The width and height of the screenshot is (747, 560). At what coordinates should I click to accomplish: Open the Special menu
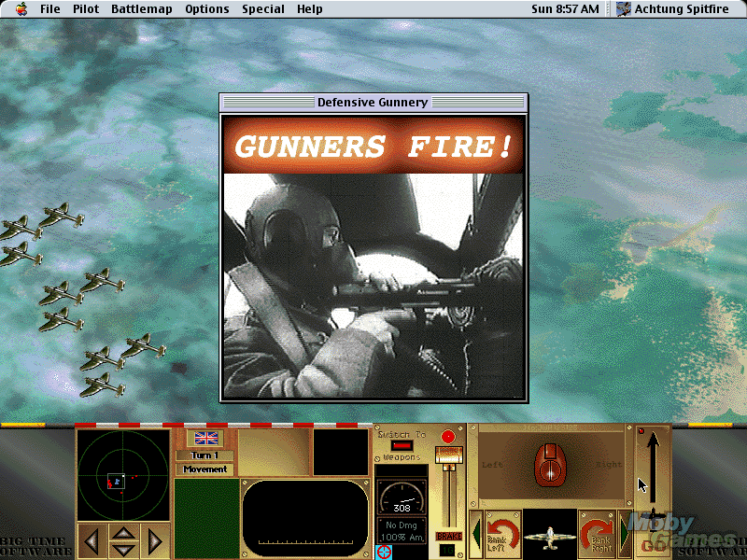(263, 9)
